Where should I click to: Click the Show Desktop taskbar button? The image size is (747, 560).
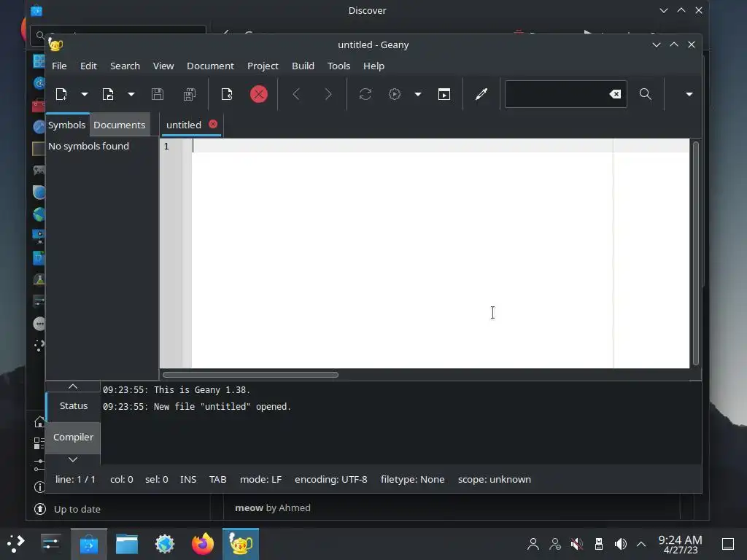728,544
